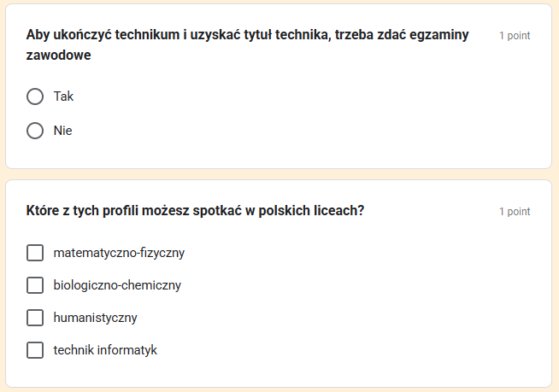Click the "Tak" answer label text
This screenshot has width=559, height=392.
63,97
